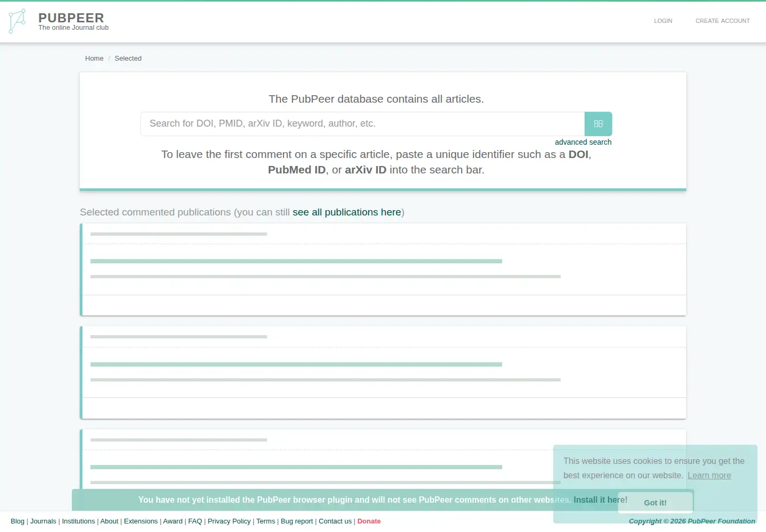Open the CREATE ACCOUNT page

click(722, 21)
